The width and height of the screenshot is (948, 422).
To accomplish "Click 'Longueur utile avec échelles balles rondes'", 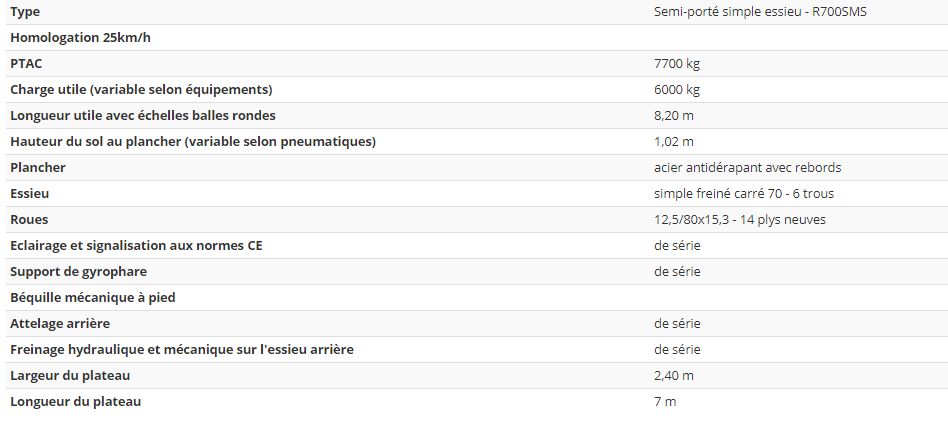I will 143,115.
